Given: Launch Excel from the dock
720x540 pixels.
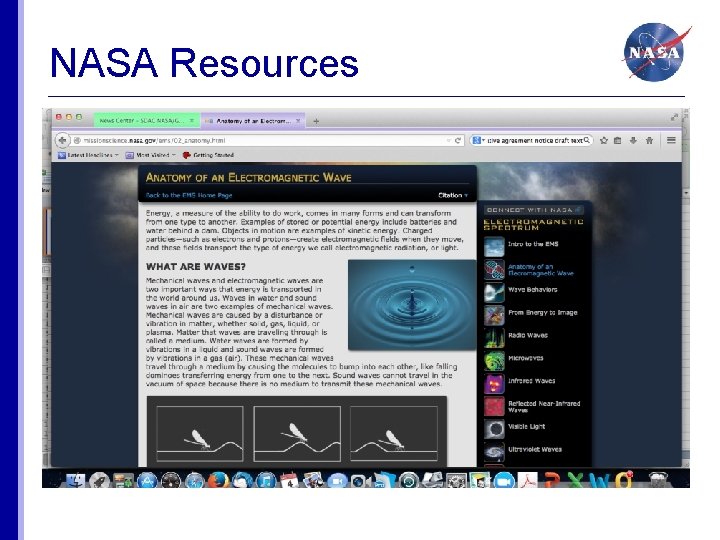Looking at the screenshot, I should click(x=576, y=480).
